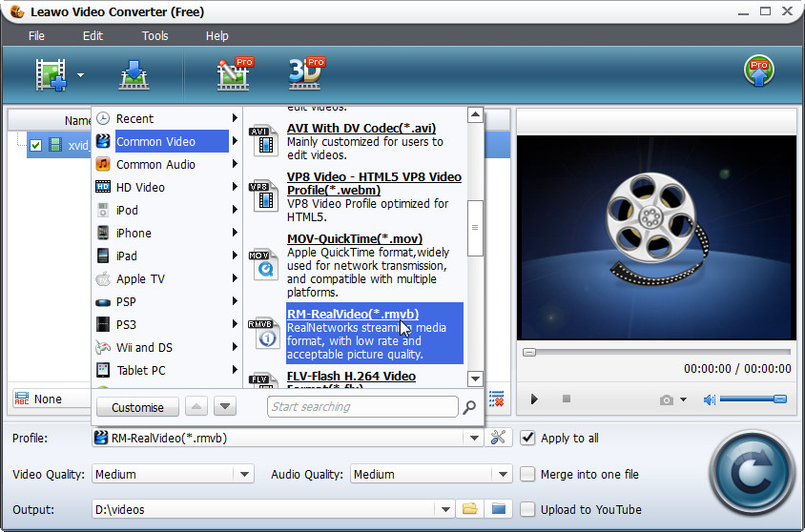Click the profile list scroll down arrow

pos(475,379)
